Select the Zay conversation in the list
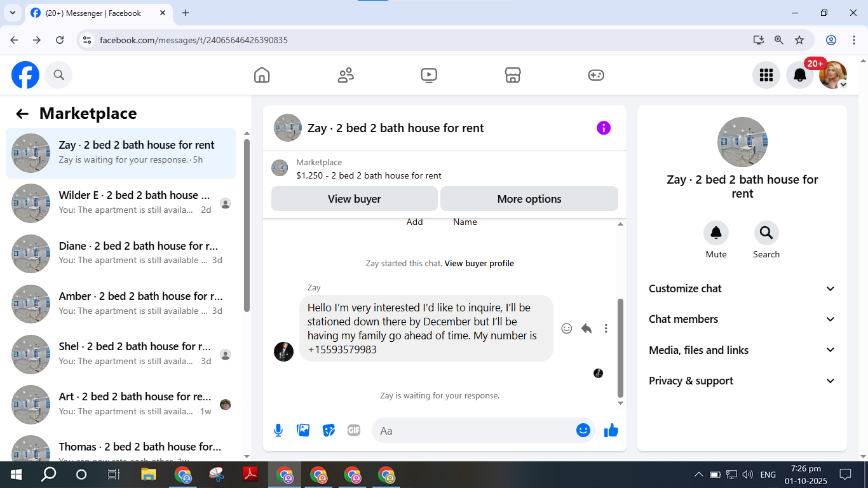The image size is (868, 488). tap(121, 153)
